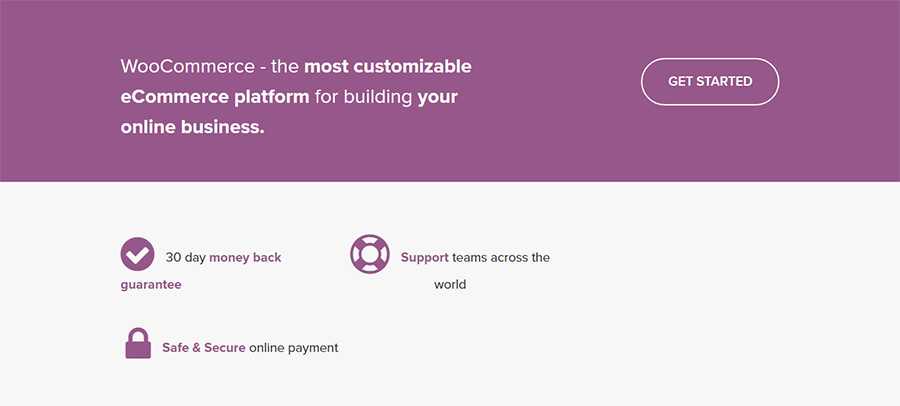This screenshot has width=900, height=406.
Task: Click the "for building" headline text
Action: point(363,97)
